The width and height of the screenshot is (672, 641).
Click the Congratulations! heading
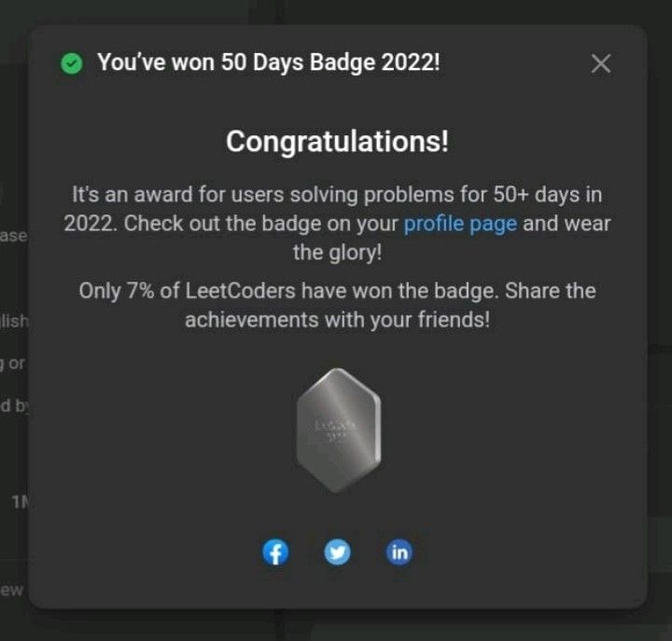pyautogui.click(x=337, y=142)
